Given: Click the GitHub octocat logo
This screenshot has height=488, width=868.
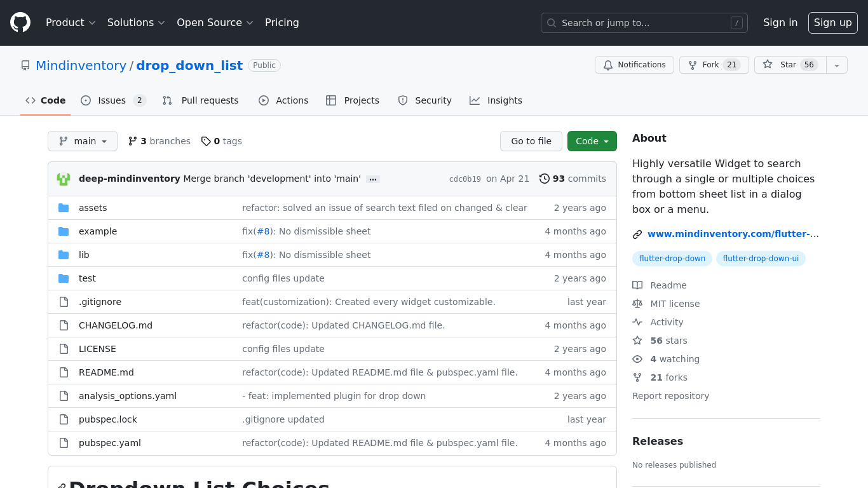Looking at the screenshot, I should pos(20,23).
